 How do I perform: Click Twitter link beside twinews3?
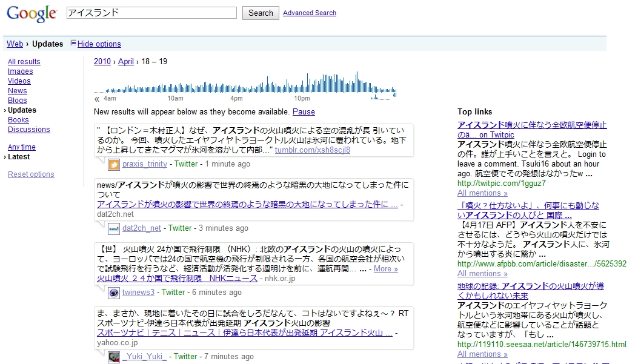[173, 293]
